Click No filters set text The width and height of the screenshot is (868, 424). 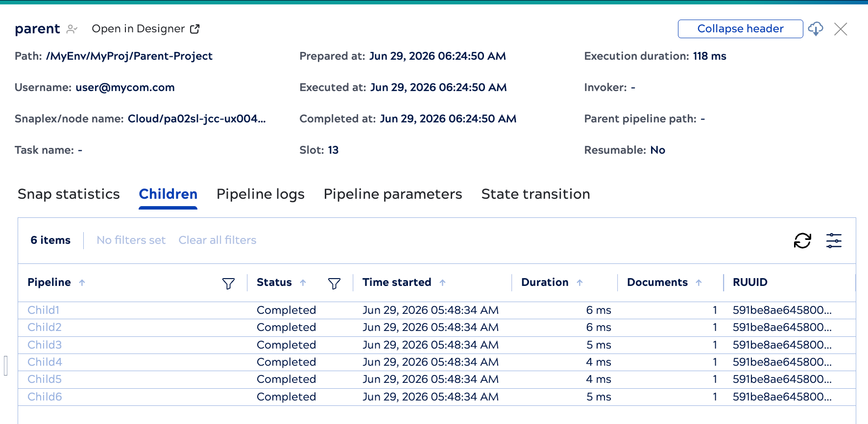pos(131,240)
